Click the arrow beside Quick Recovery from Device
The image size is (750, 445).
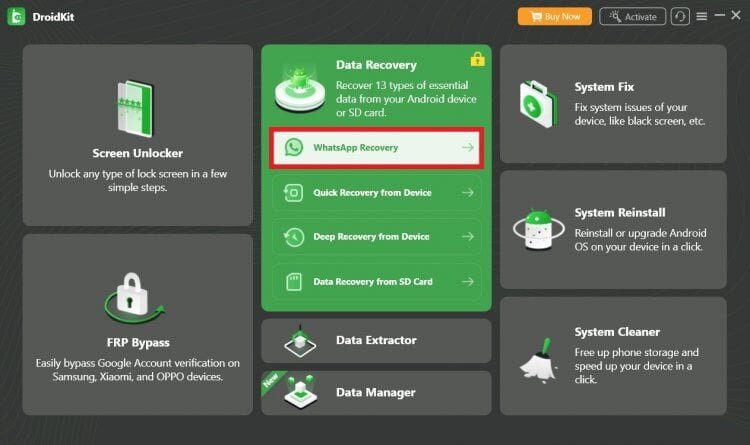pyautogui.click(x=468, y=192)
